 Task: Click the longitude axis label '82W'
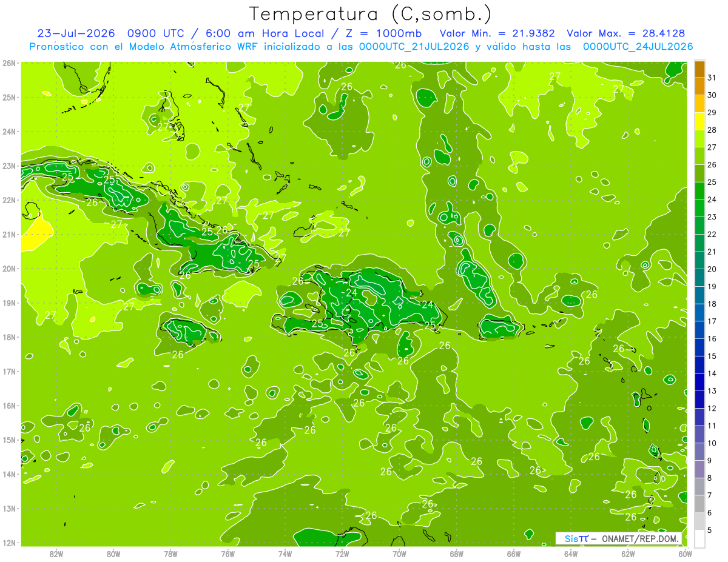point(56,554)
